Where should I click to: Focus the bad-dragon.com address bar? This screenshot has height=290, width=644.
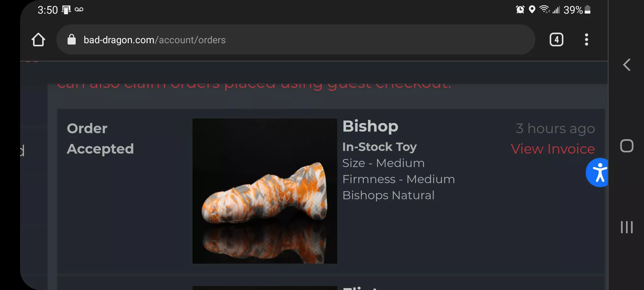click(x=295, y=40)
